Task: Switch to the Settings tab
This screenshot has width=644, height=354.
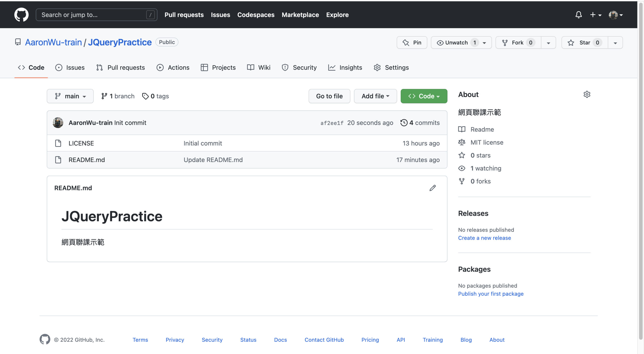Action: tap(391, 67)
